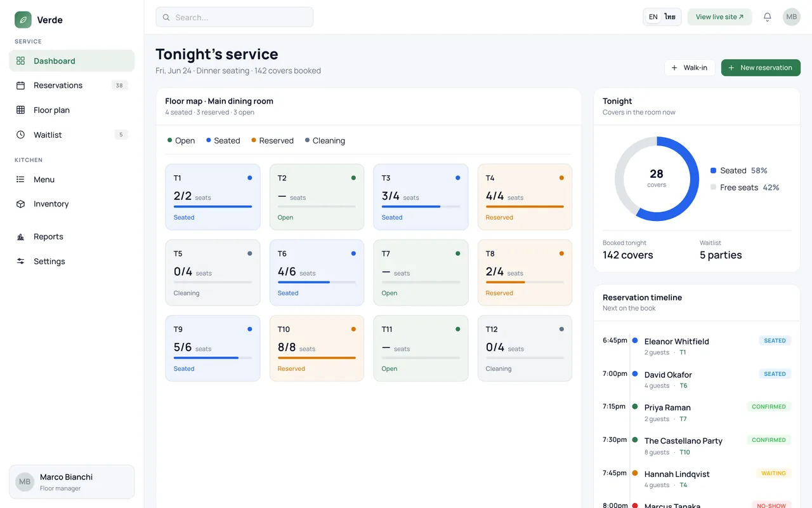Open the Reservations menu item

pyautogui.click(x=72, y=85)
